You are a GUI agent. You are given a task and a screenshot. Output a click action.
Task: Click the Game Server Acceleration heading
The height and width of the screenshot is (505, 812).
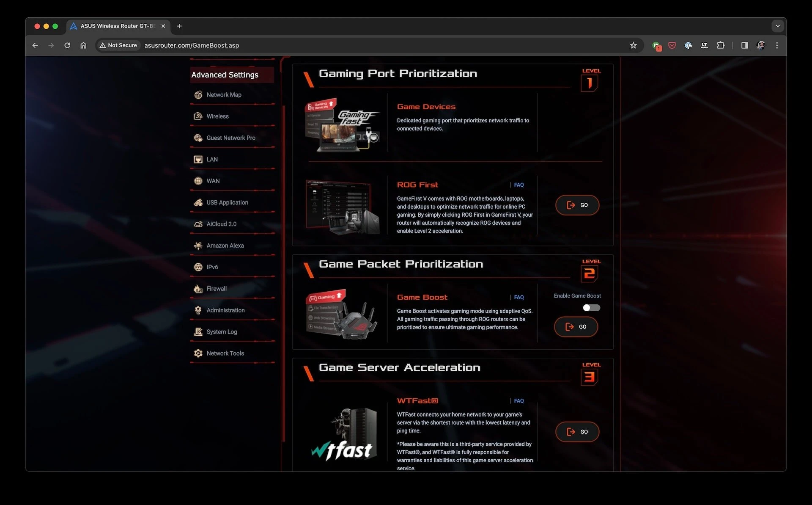[400, 367]
